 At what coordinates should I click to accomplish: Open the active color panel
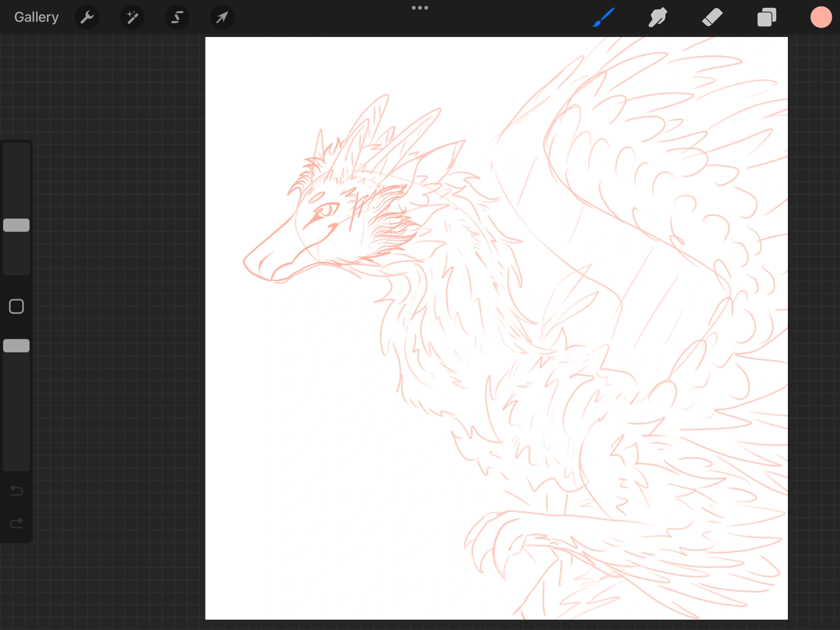point(821,17)
